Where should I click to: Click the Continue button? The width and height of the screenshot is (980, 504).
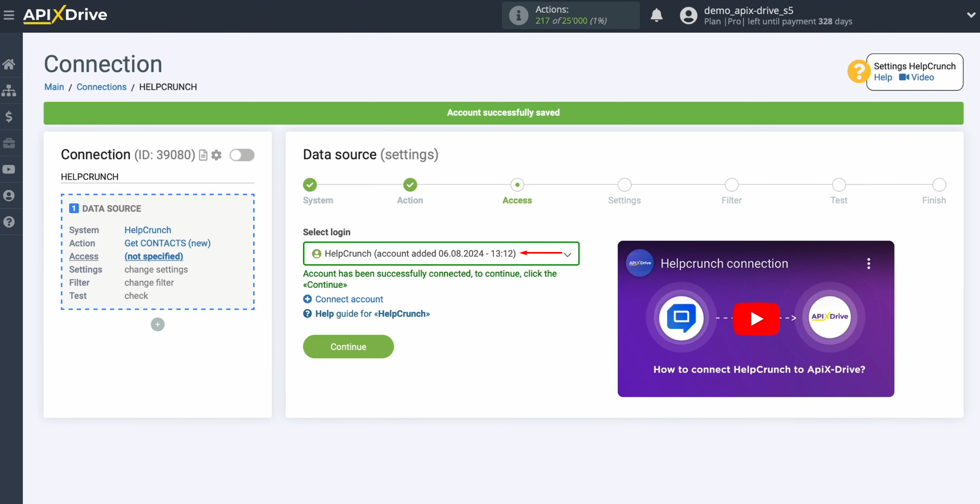pos(348,346)
